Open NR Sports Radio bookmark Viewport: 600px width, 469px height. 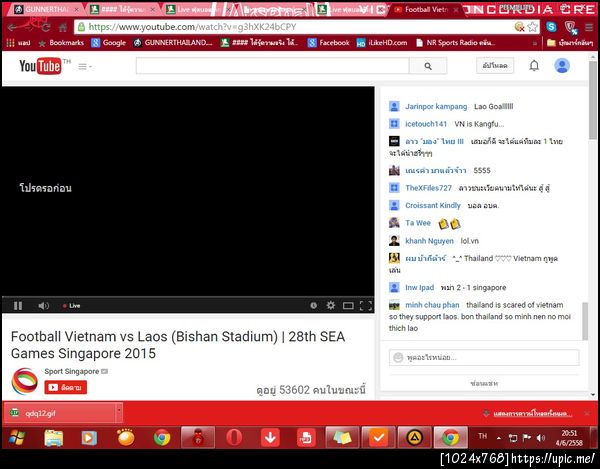pyautogui.click(x=455, y=43)
